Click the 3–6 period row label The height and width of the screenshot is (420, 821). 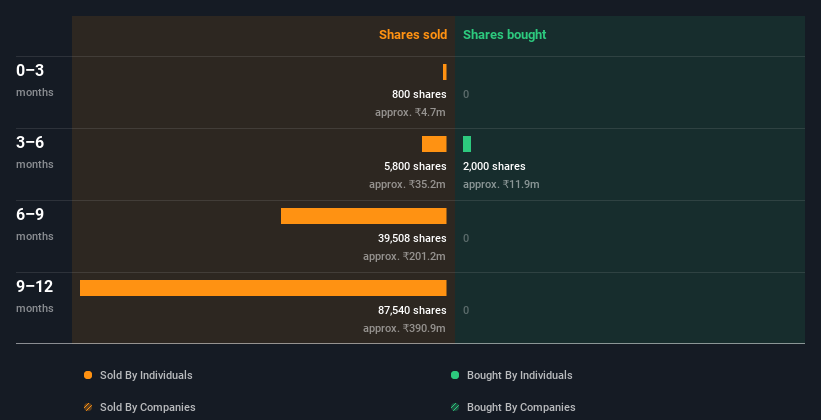tap(30, 142)
